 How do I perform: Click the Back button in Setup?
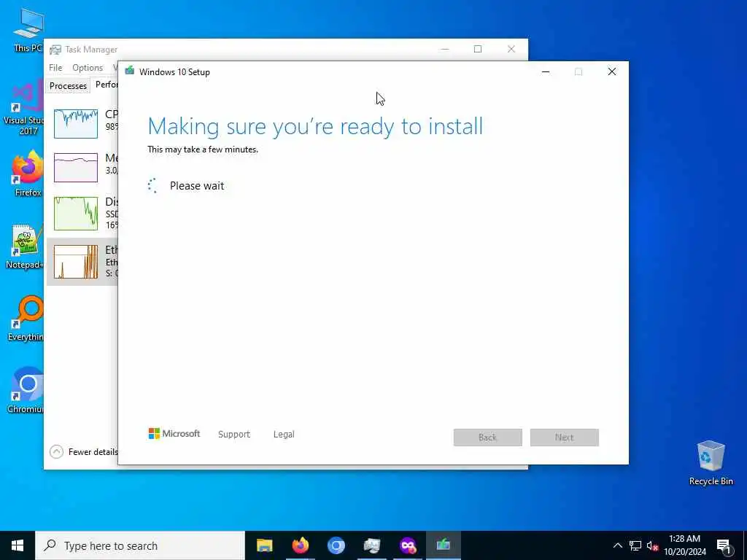488,437
